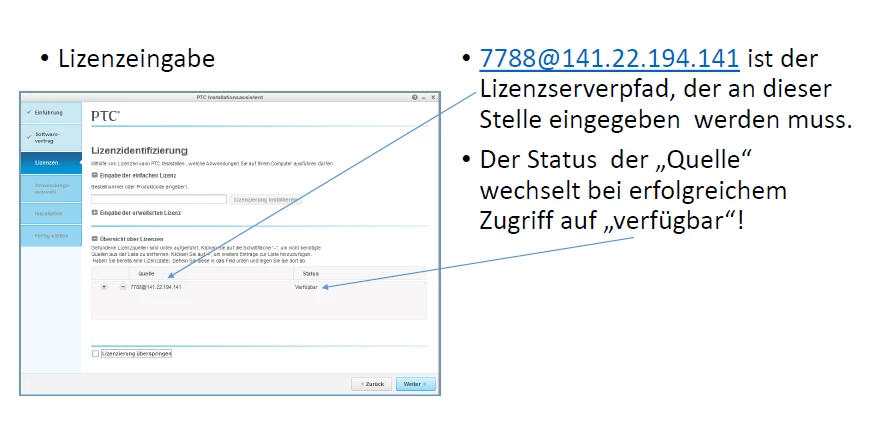Screen dimensions: 875x430
Task: Open the Anwendungsauswahl step
Action: (51, 188)
